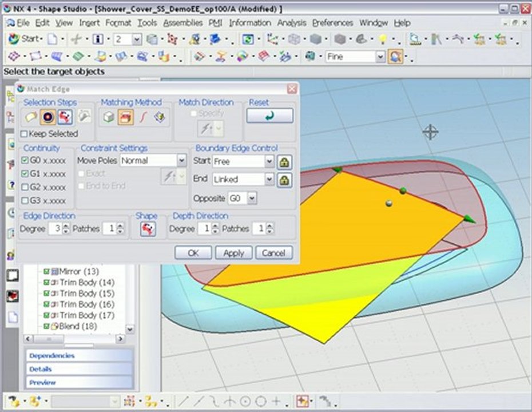Click the New file icon
The image size is (532, 412).
coord(52,39)
